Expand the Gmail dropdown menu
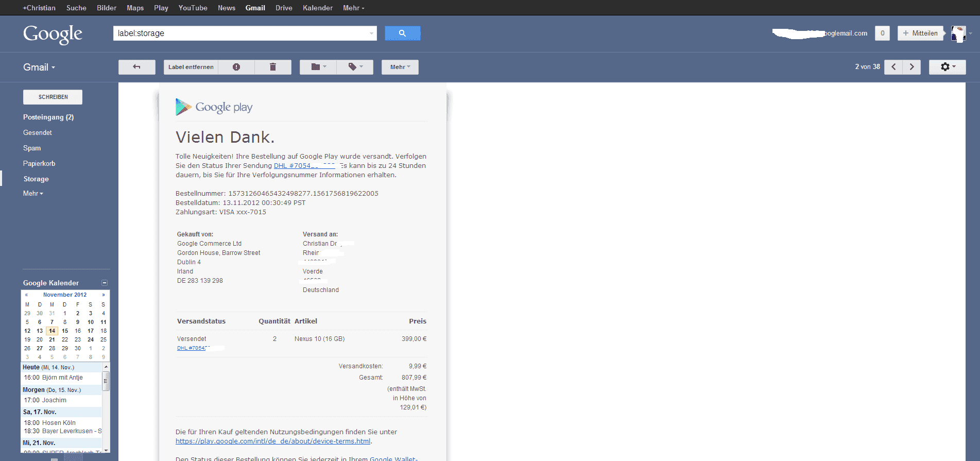This screenshot has height=461, width=980. tap(39, 67)
